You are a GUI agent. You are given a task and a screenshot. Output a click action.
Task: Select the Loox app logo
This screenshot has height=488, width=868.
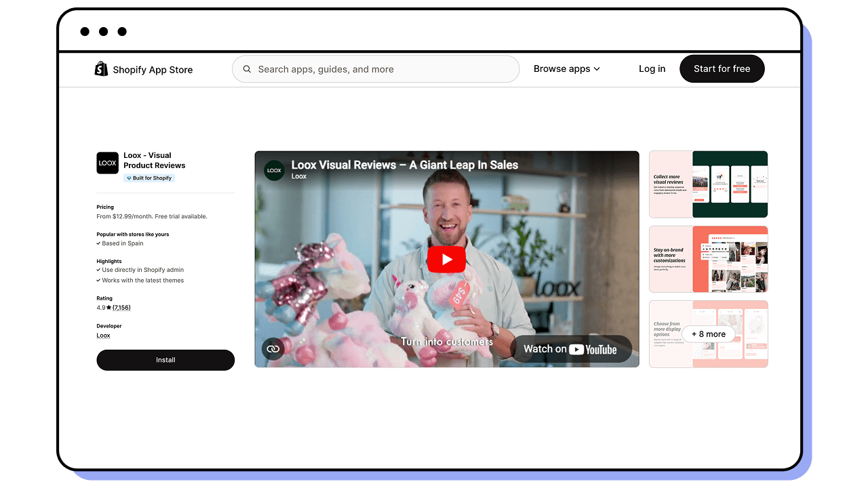point(107,163)
